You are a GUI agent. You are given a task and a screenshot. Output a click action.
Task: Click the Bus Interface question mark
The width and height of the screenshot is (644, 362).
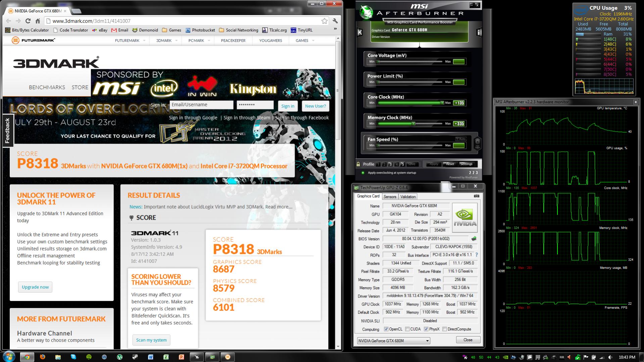(x=477, y=255)
